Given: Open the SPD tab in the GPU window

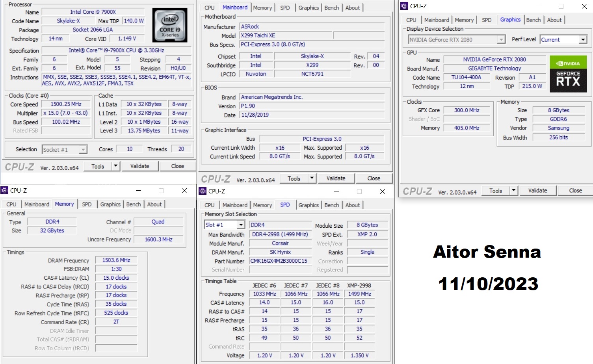Looking at the screenshot, I should pos(487,20).
